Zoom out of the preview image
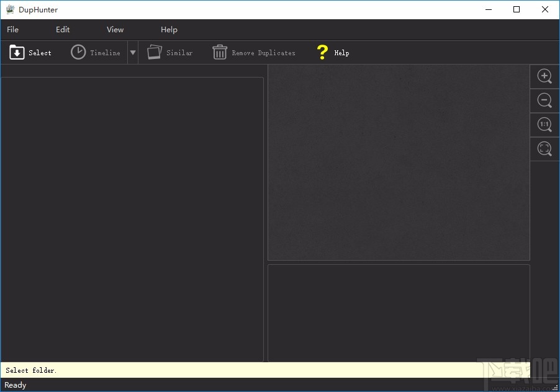 click(x=544, y=100)
